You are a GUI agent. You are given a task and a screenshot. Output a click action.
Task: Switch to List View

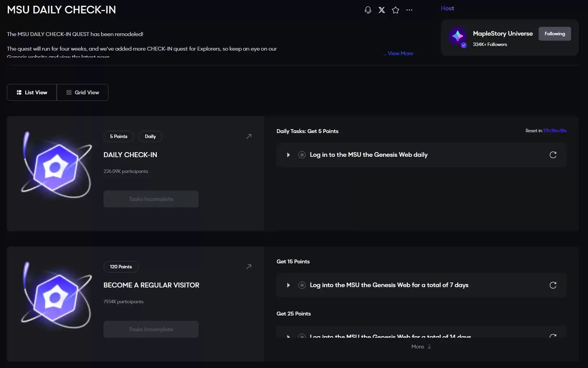pyautogui.click(x=32, y=92)
